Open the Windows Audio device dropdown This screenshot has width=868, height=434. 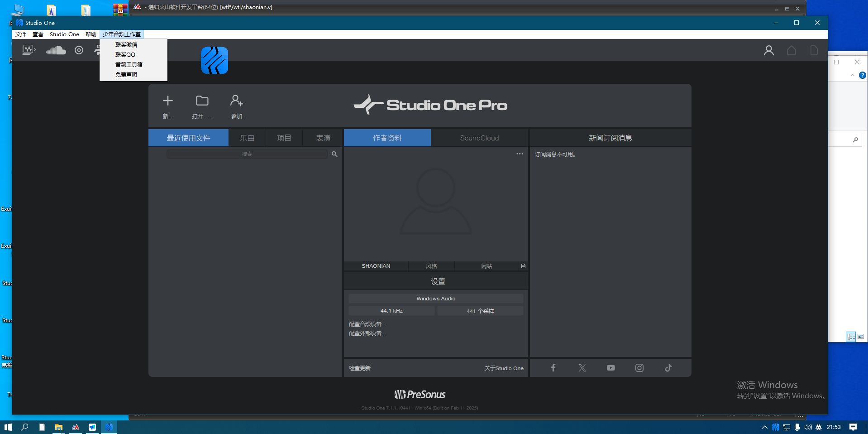click(436, 299)
